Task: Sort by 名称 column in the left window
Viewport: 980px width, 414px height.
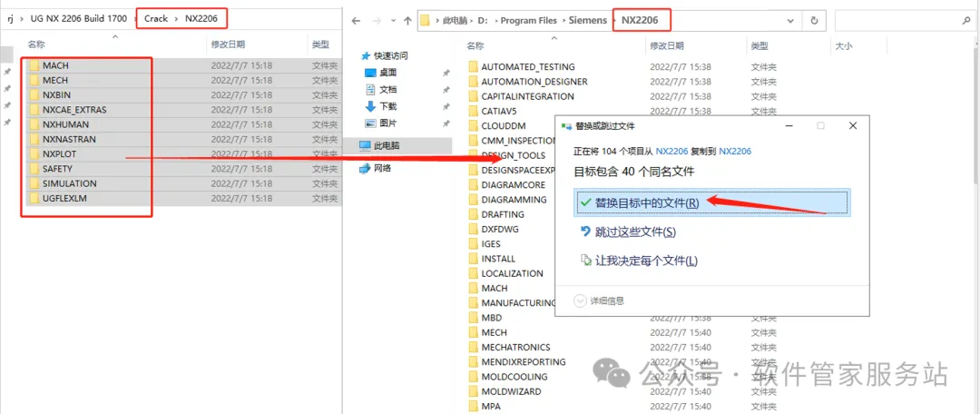Action: click(36, 44)
